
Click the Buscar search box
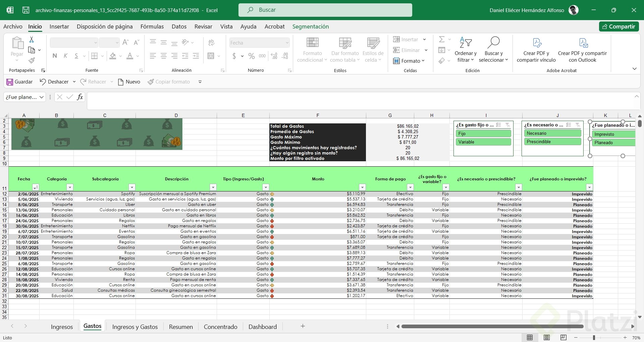(325, 10)
